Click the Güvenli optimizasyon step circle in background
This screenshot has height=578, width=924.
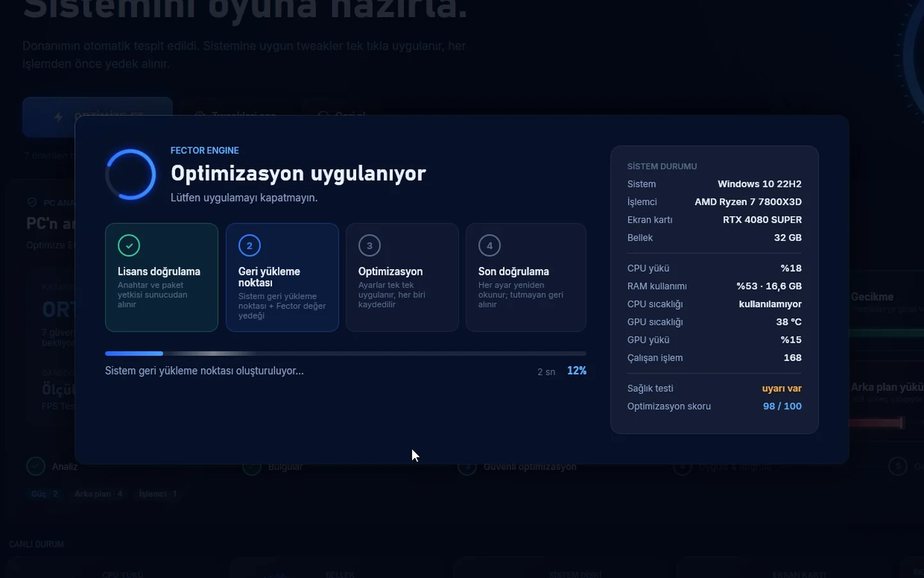[467, 466]
